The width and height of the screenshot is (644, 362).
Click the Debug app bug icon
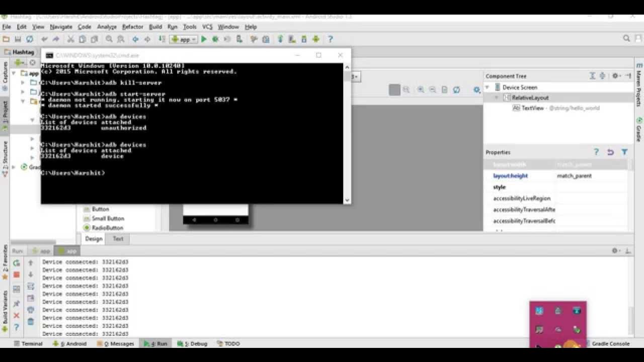pyautogui.click(x=215, y=39)
